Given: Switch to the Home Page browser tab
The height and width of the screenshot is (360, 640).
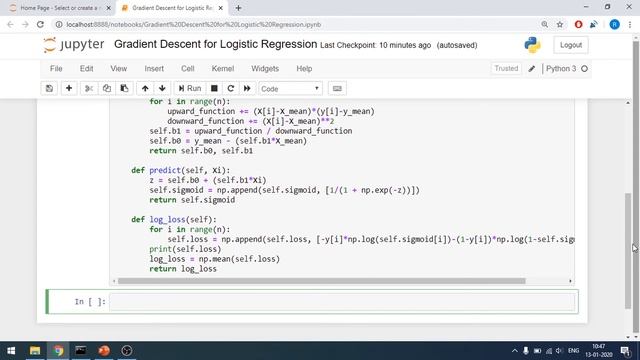Looking at the screenshot, I should pos(60,8).
